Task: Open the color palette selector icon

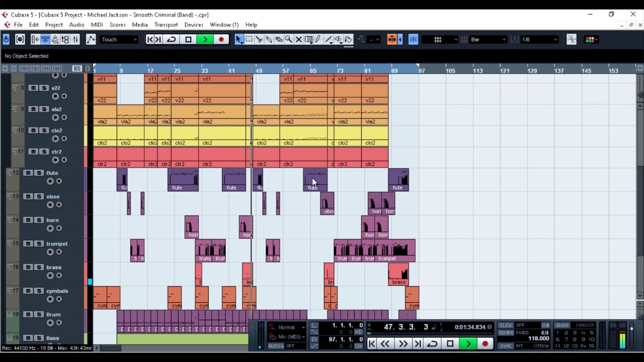Action: [590, 39]
